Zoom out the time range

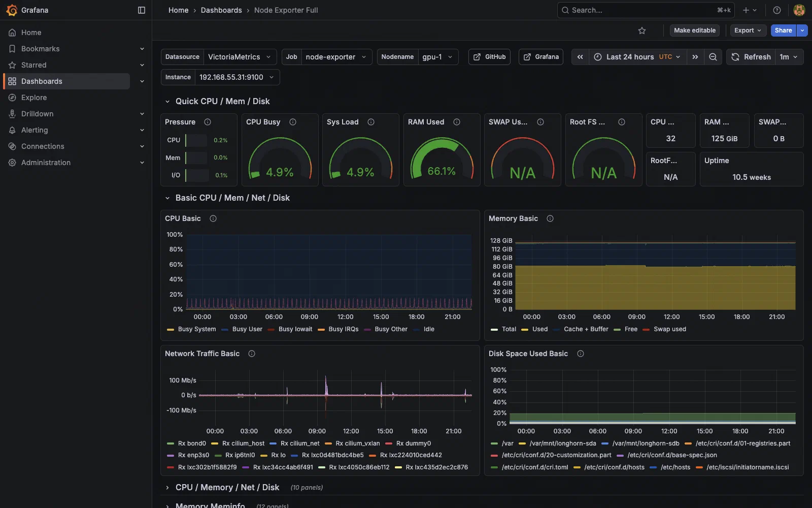click(x=713, y=57)
